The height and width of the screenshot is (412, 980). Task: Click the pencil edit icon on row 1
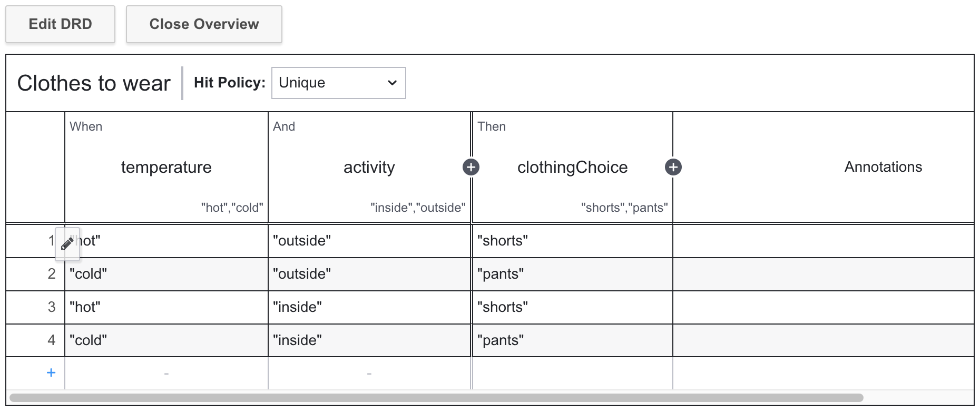(67, 243)
